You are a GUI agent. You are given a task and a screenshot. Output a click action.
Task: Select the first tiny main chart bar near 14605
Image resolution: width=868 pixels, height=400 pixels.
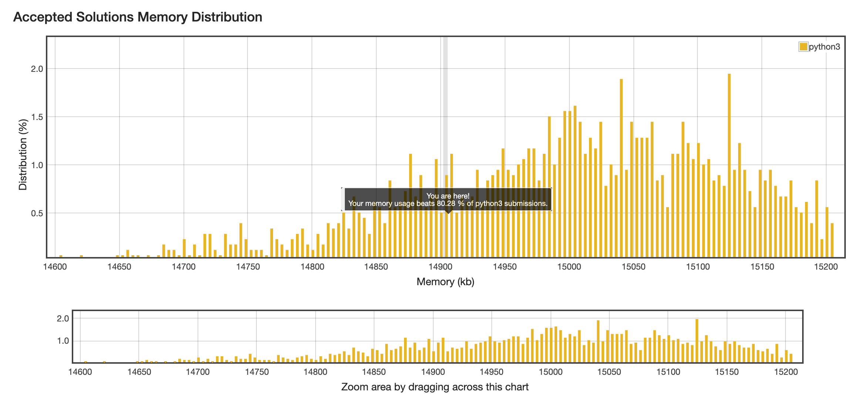point(61,256)
